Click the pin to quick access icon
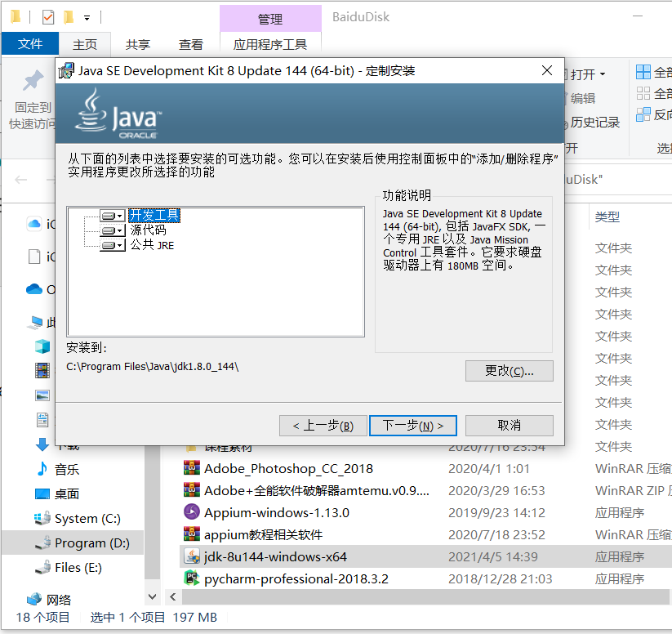This screenshot has height=634, width=672. pyautogui.click(x=33, y=81)
